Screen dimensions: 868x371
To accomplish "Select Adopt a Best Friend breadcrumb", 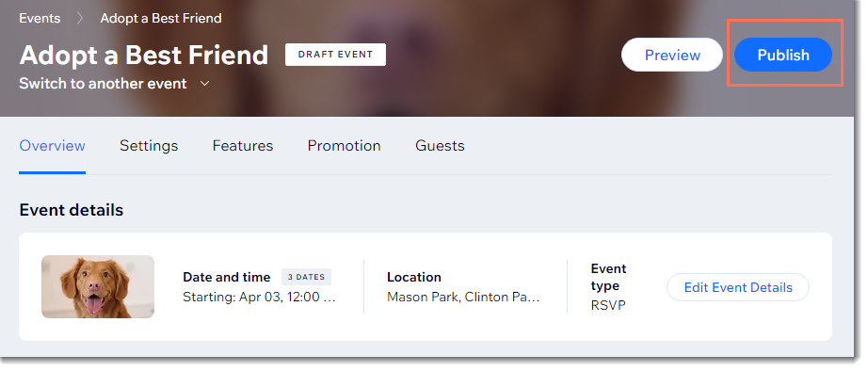I will (x=161, y=18).
